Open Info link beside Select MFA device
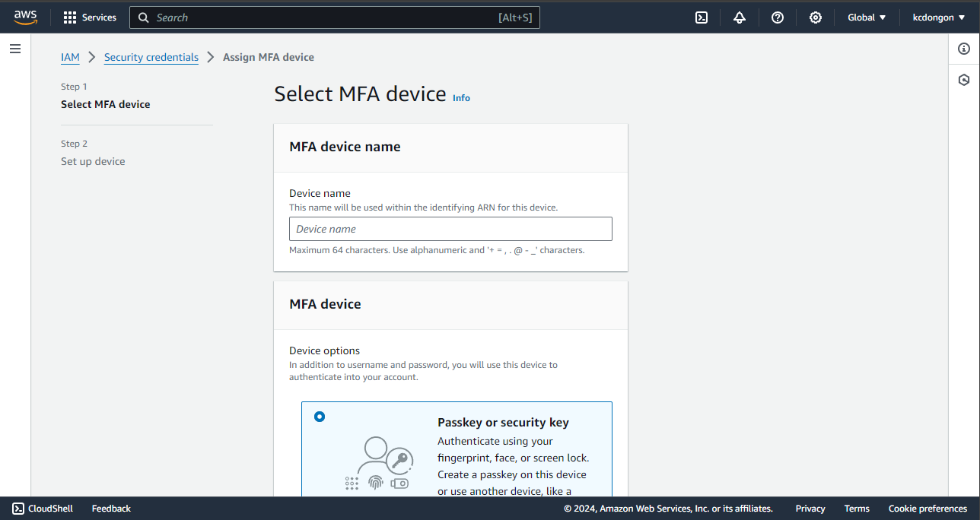 [461, 98]
